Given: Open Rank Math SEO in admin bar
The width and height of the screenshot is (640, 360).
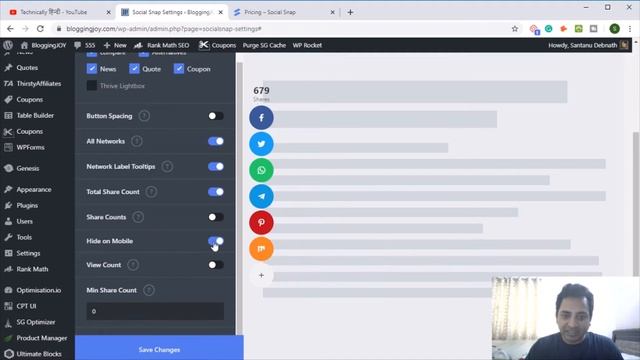Looking at the screenshot, I should point(162,45).
